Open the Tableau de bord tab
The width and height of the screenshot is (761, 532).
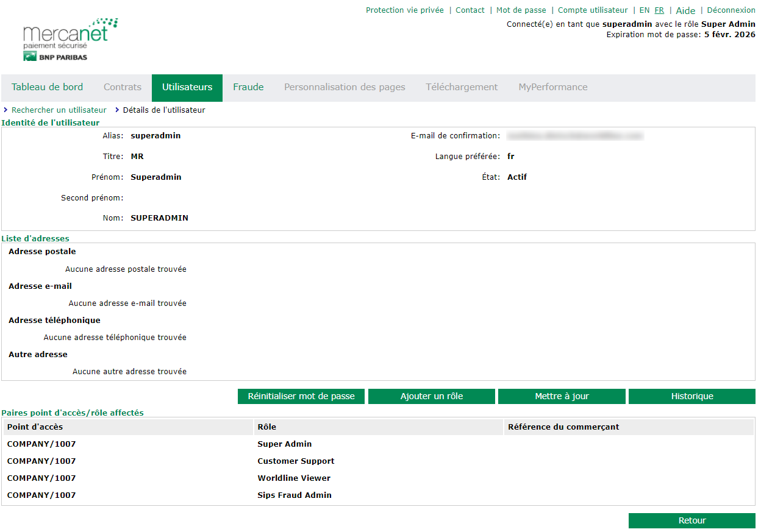pos(47,87)
